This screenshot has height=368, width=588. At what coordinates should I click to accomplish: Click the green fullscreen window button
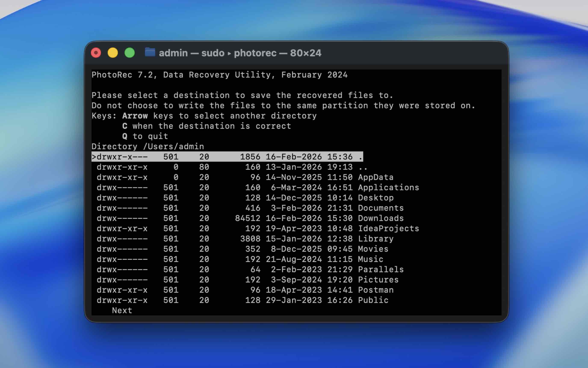[130, 53]
